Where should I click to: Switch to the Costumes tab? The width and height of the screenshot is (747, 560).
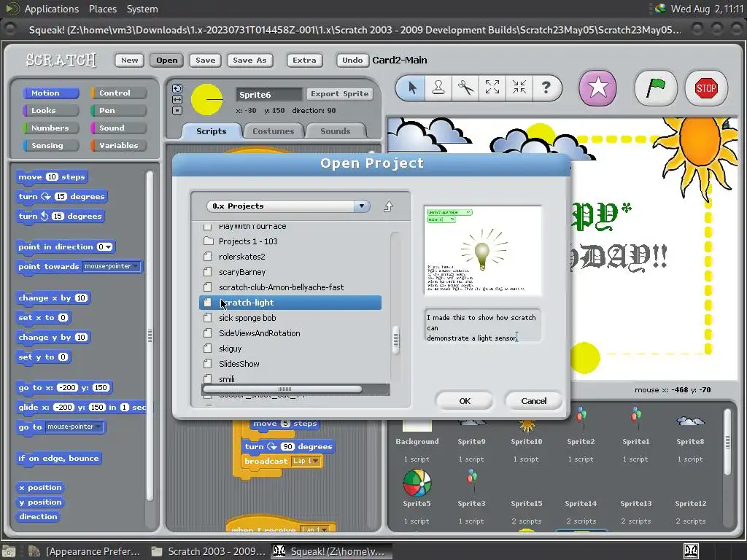coord(273,131)
